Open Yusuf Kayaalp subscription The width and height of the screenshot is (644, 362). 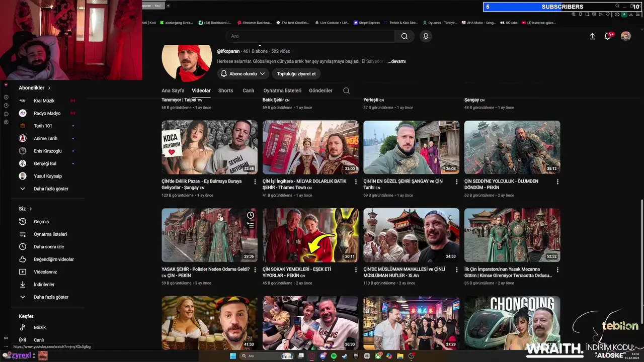pos(48,176)
